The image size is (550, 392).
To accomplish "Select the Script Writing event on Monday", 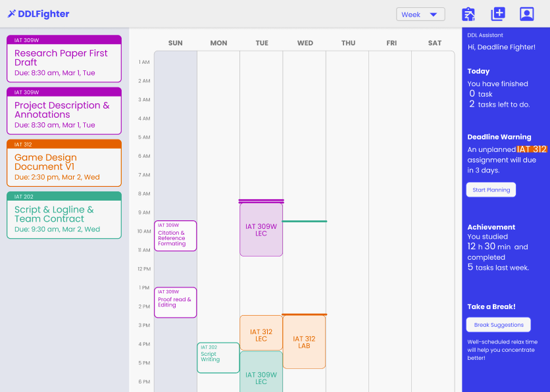I will click(218, 358).
